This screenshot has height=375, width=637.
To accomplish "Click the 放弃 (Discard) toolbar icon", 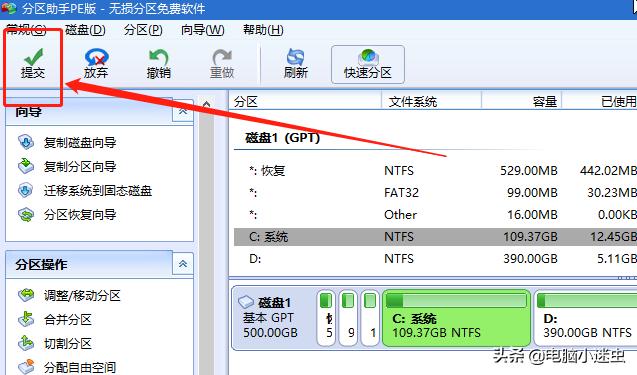I will 96,57.
